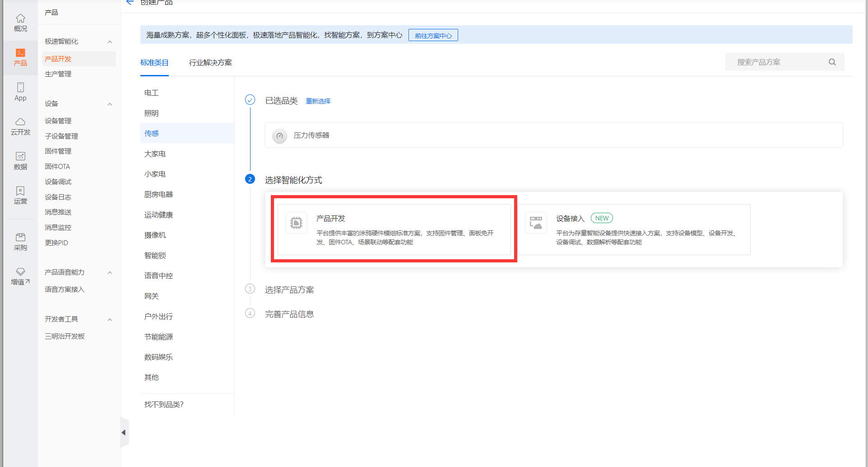Click the 压力传感器 sensor icon
868x467 pixels.
click(x=279, y=135)
